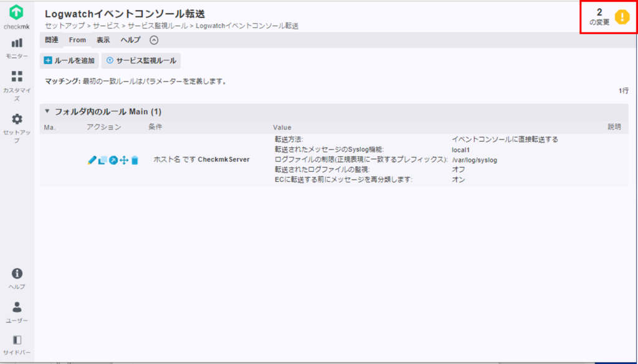Go to サービス in the breadcrumb
638x364 pixels.
pyautogui.click(x=107, y=26)
